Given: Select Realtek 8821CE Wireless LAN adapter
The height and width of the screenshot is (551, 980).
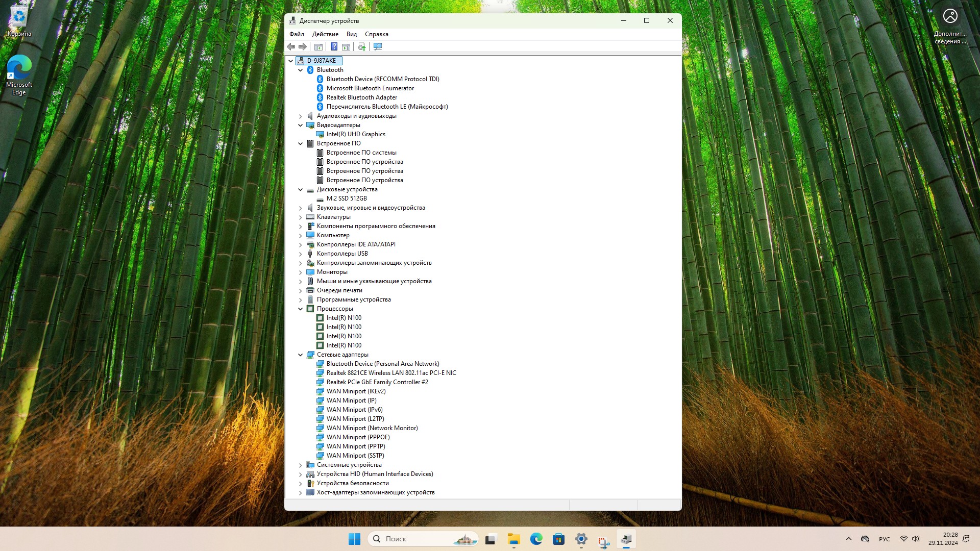Looking at the screenshot, I should coord(391,373).
